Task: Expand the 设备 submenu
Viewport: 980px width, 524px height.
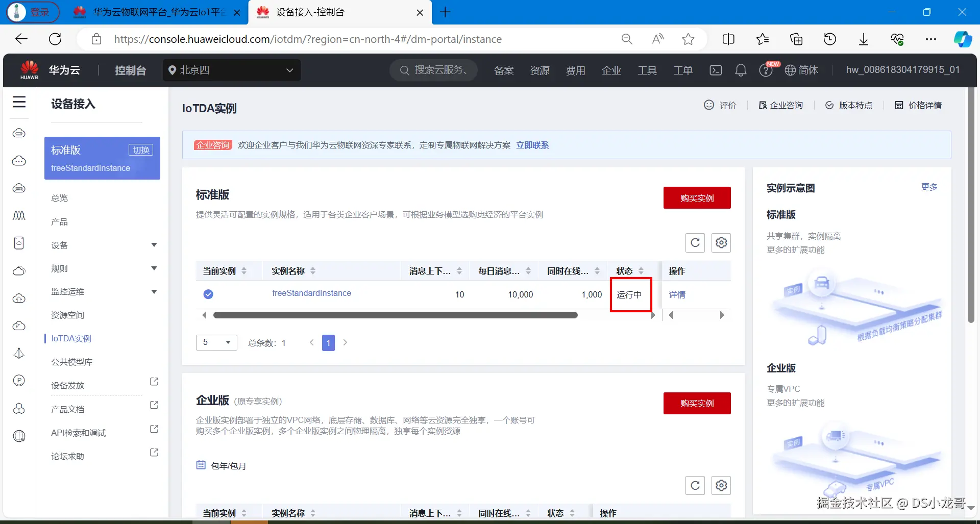Action: tap(154, 245)
